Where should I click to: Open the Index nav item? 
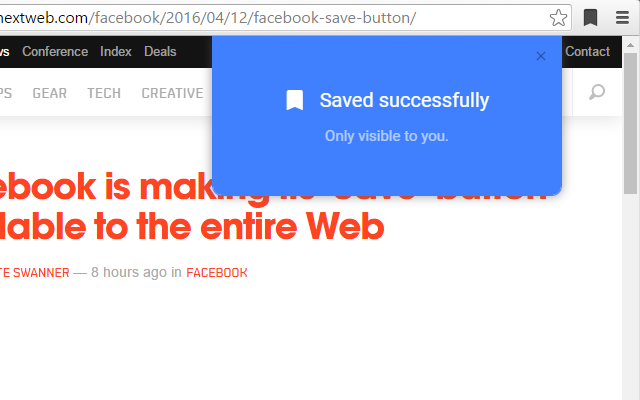[x=116, y=51]
